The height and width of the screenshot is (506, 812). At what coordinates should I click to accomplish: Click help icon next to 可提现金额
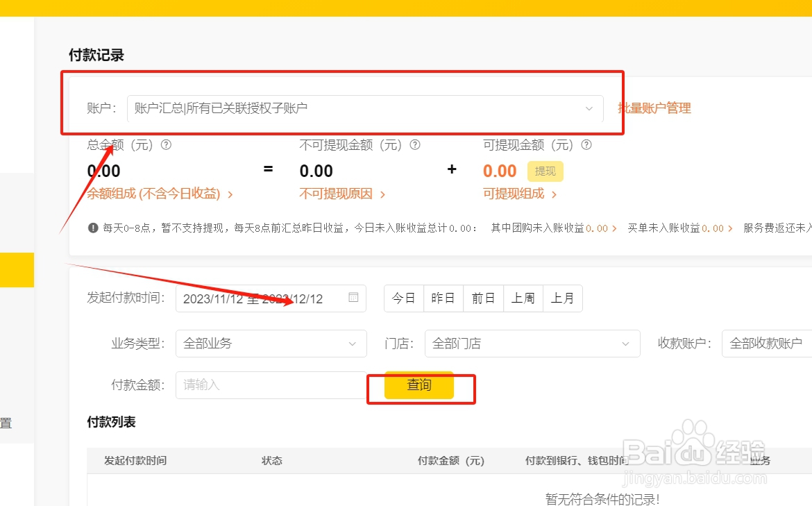pos(586,145)
